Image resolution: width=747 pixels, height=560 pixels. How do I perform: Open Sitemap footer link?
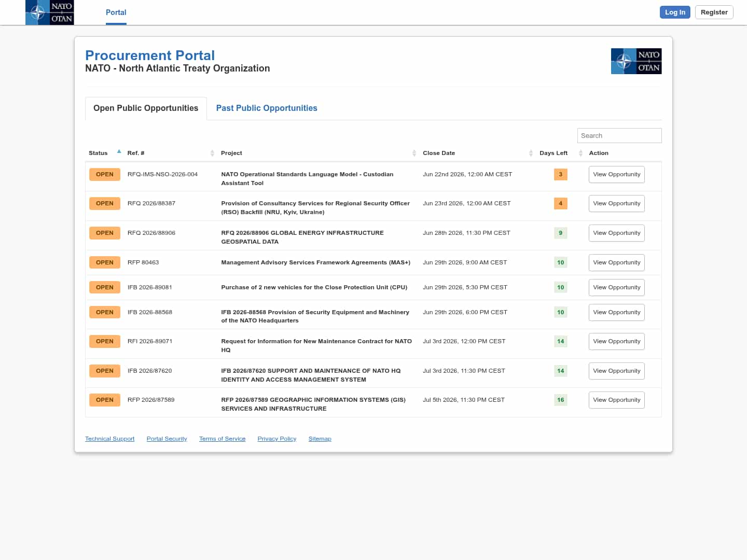320,439
